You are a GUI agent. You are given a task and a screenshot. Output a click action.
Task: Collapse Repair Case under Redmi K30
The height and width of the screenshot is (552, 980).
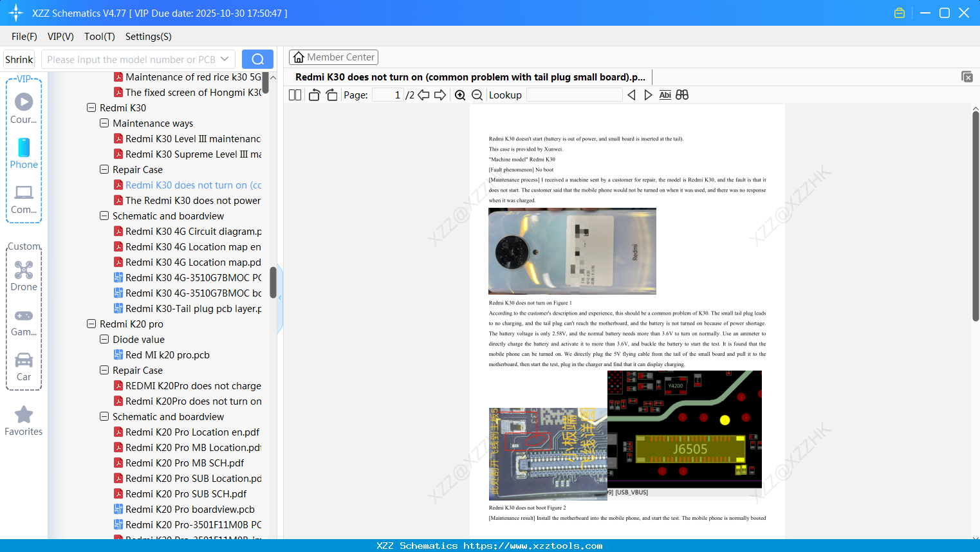(x=104, y=169)
